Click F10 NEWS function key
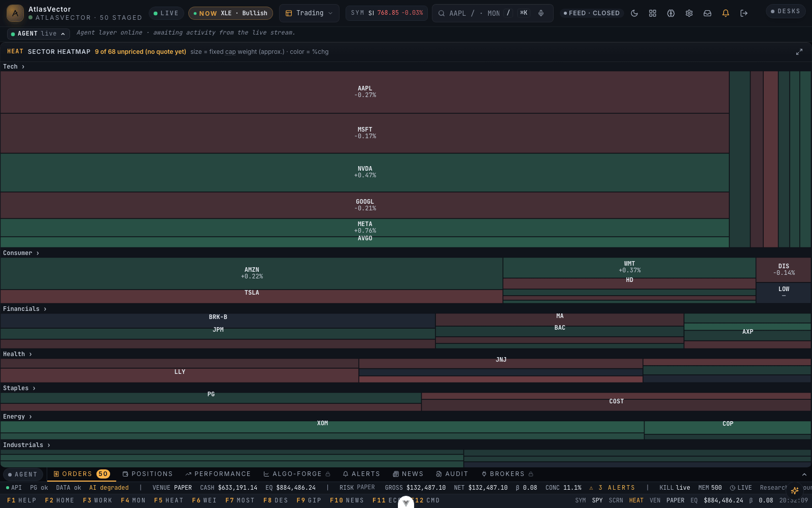Viewport: 812px width, 508px height. 347,500
